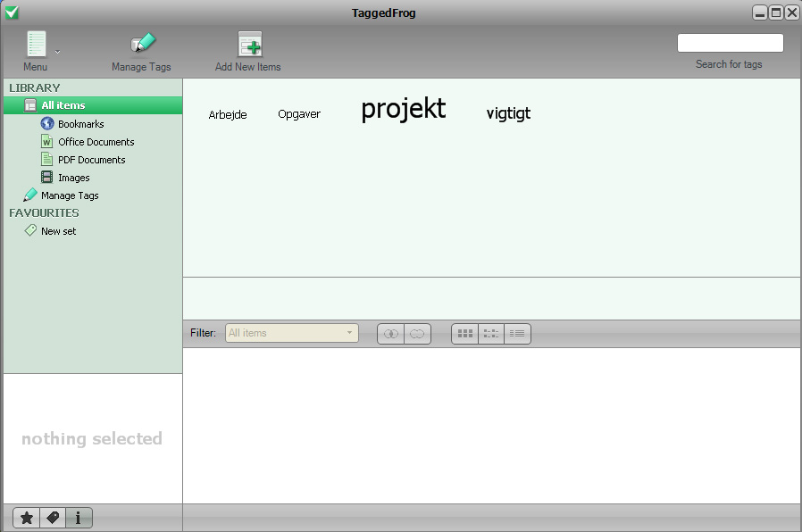This screenshot has width=802, height=532.
Task: Switch to tiles detail view
Action: tap(491, 334)
